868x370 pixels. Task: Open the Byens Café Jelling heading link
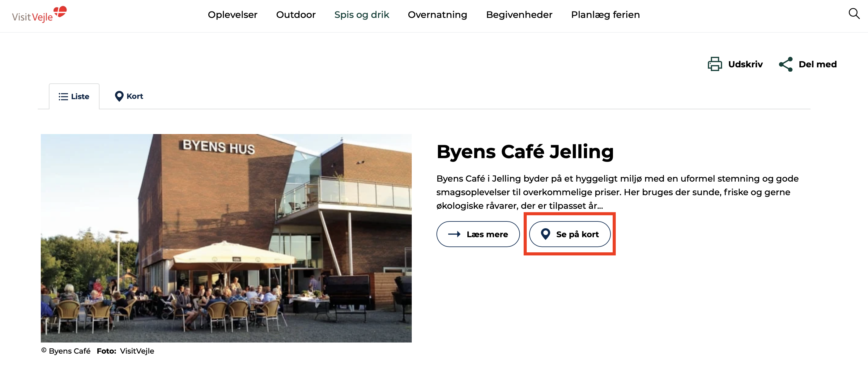coord(525,152)
